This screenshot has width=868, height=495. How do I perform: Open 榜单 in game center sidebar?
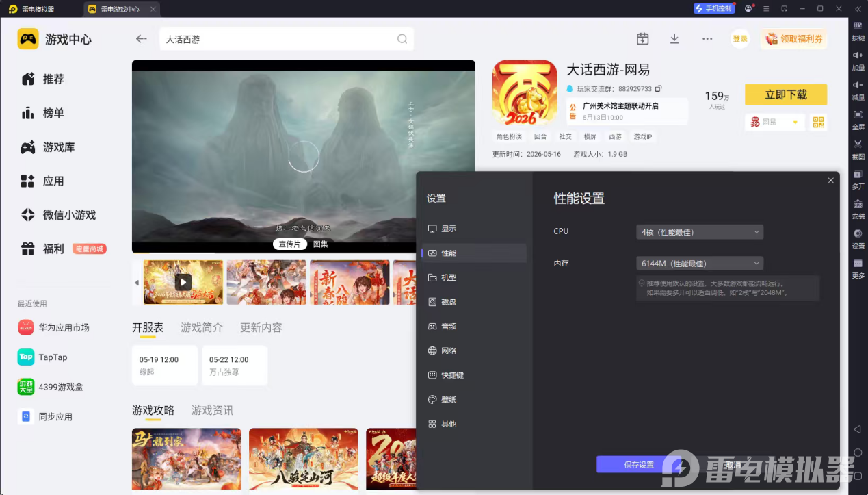coord(43,113)
